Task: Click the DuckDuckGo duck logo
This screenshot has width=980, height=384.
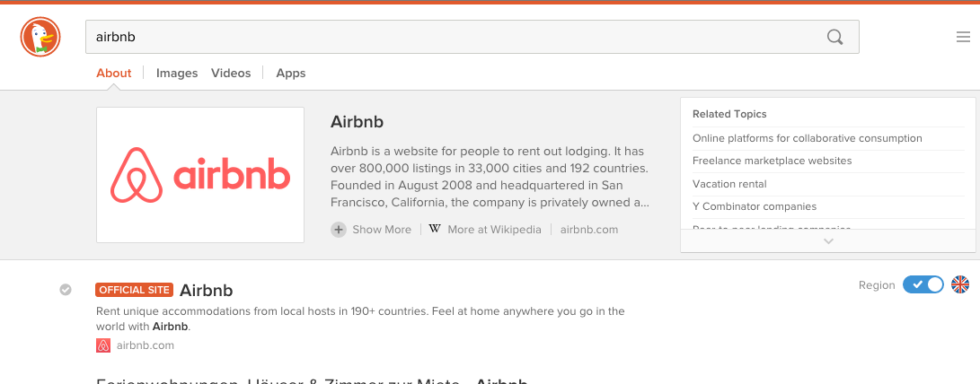Action: [40, 38]
